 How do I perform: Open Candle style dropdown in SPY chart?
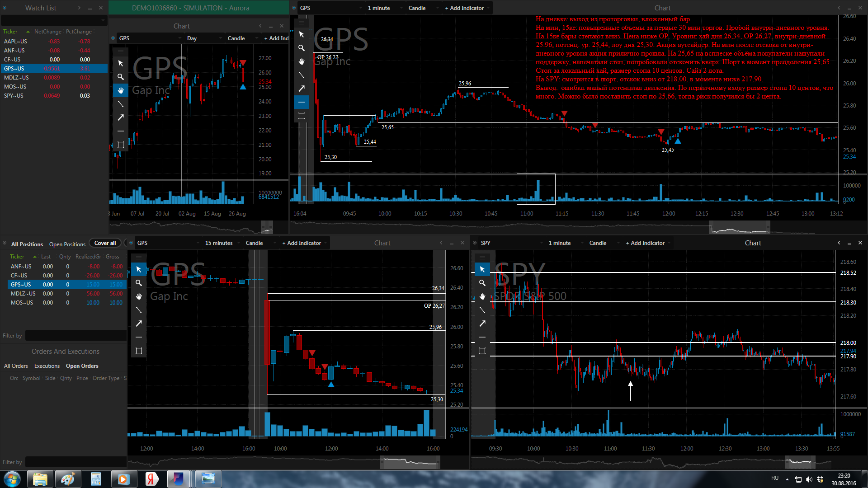click(604, 243)
